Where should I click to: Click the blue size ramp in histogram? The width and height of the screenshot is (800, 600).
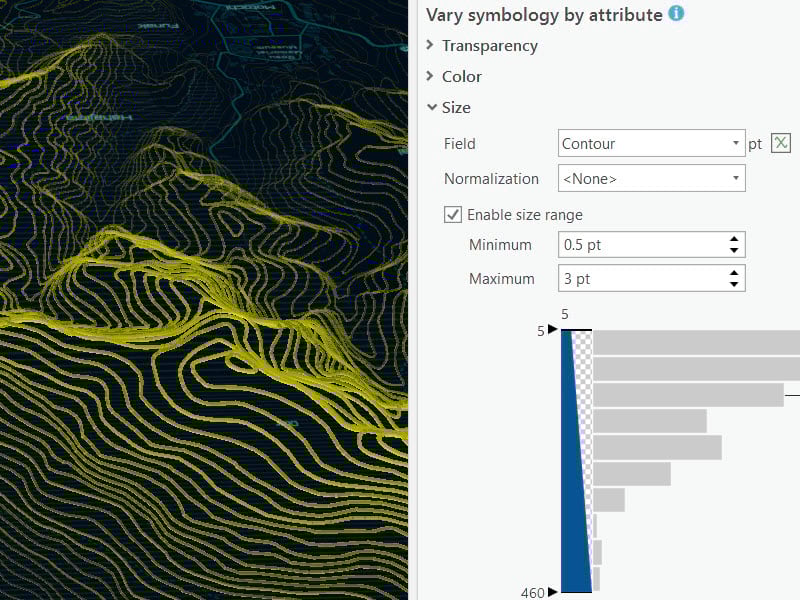pos(573,500)
